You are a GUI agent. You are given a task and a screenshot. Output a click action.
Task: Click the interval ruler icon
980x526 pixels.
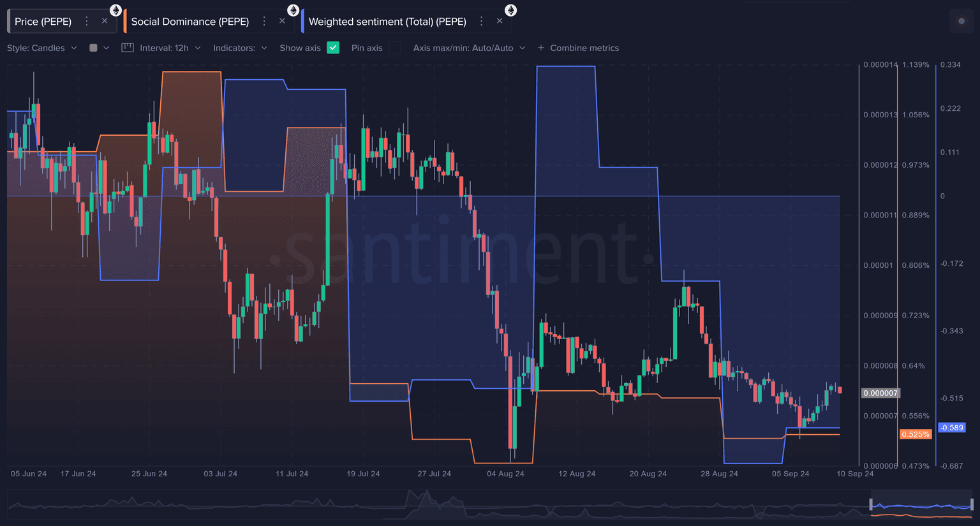[x=128, y=48]
